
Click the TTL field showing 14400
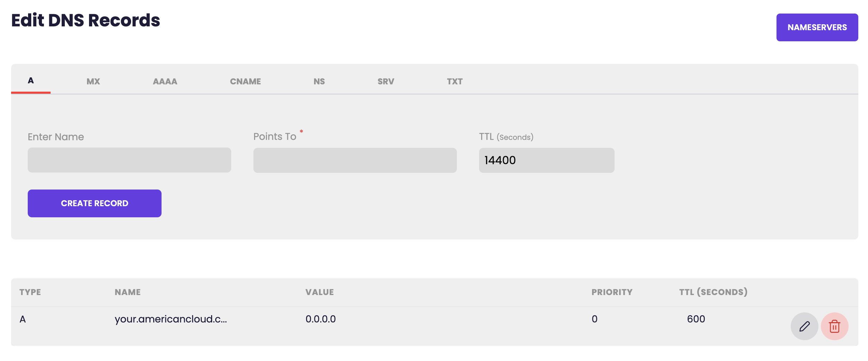547,160
